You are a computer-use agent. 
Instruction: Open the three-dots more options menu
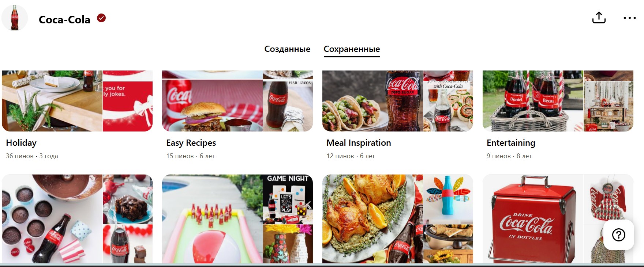click(630, 18)
